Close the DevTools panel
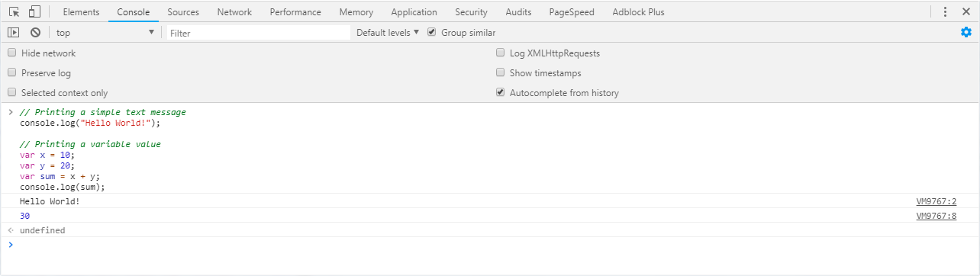This screenshot has width=980, height=276. (966, 12)
